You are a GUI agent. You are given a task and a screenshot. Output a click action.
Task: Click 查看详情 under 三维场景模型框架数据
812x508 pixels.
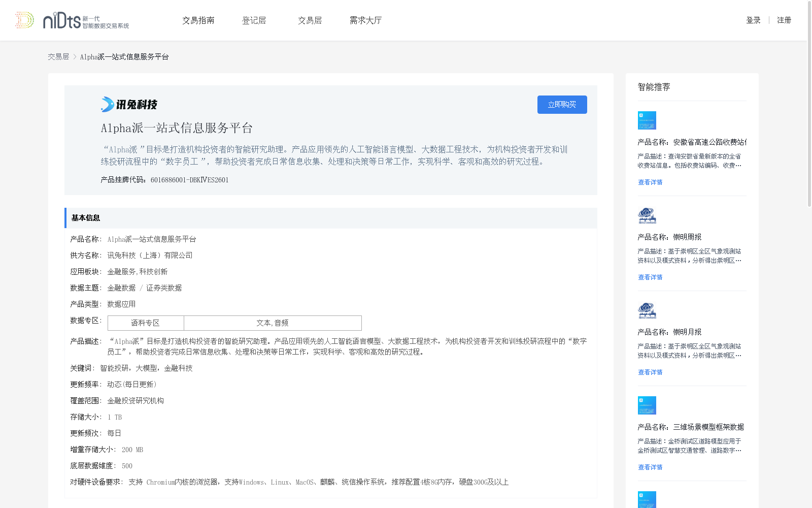pyautogui.click(x=650, y=467)
